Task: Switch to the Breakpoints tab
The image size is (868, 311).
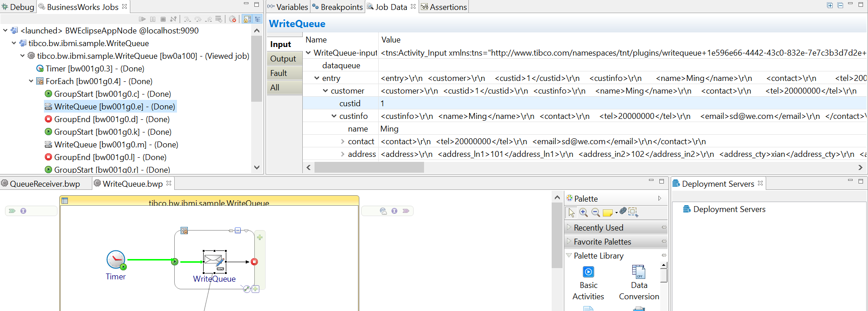Action: click(338, 7)
